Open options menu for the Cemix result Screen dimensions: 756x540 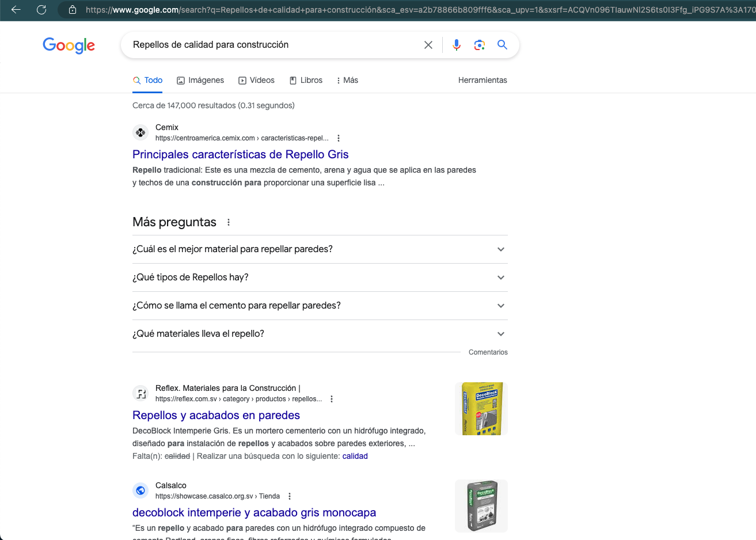coord(339,138)
